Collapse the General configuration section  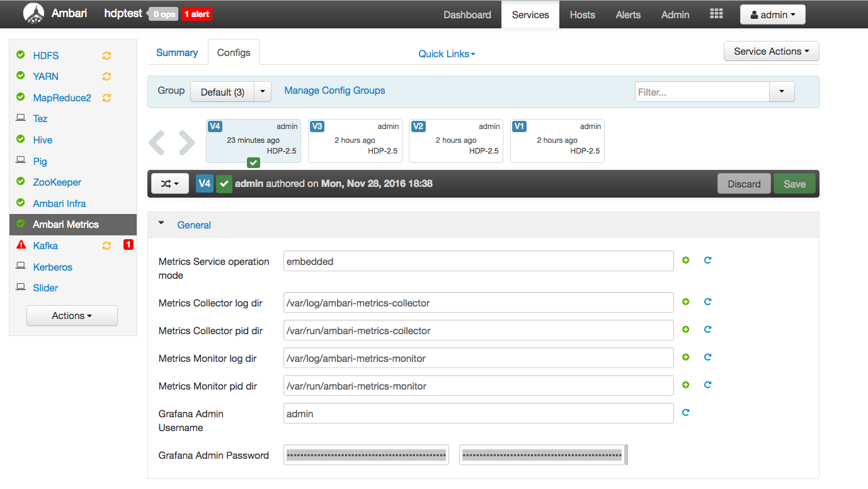pos(161,223)
